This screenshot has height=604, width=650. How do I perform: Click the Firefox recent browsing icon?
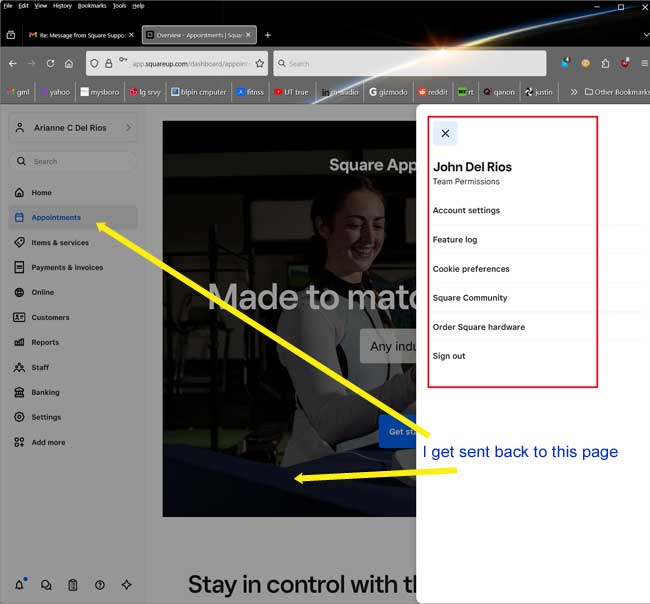click(11, 35)
